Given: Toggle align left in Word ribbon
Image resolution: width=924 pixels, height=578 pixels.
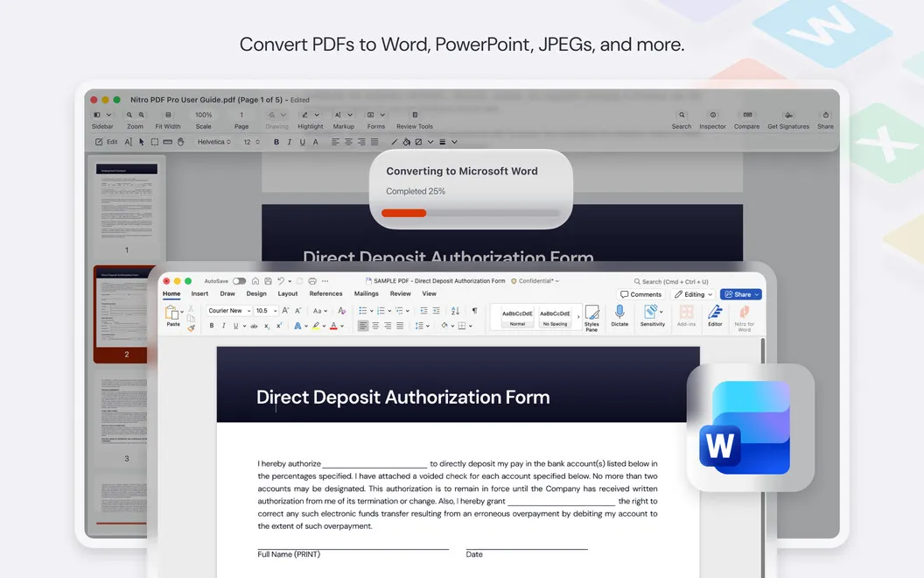Looking at the screenshot, I should (363, 326).
